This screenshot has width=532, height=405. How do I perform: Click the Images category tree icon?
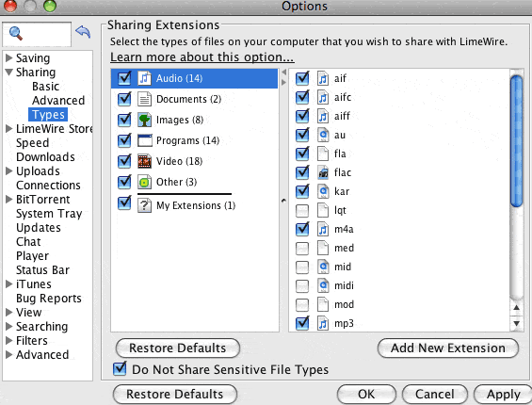pos(145,120)
